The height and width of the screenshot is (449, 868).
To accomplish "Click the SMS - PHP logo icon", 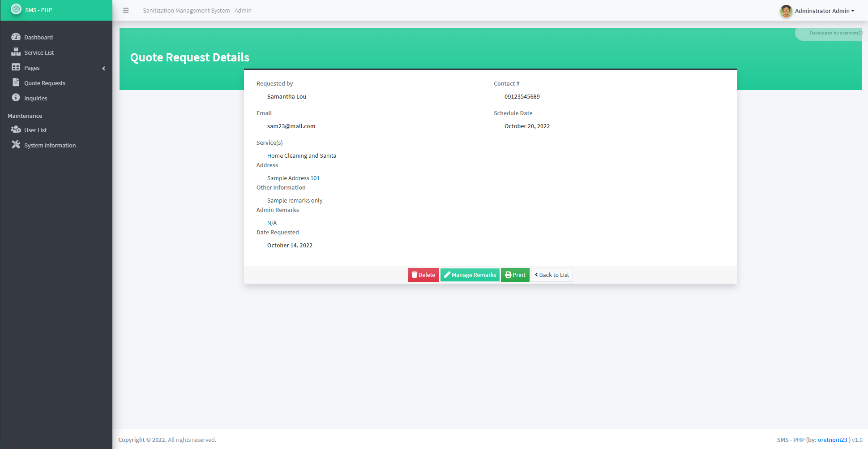I will pyautogui.click(x=16, y=9).
